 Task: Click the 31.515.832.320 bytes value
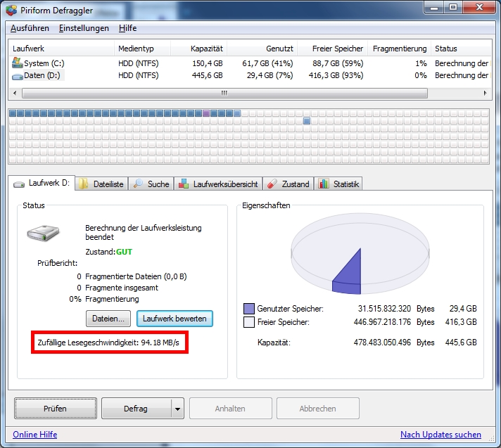384,309
